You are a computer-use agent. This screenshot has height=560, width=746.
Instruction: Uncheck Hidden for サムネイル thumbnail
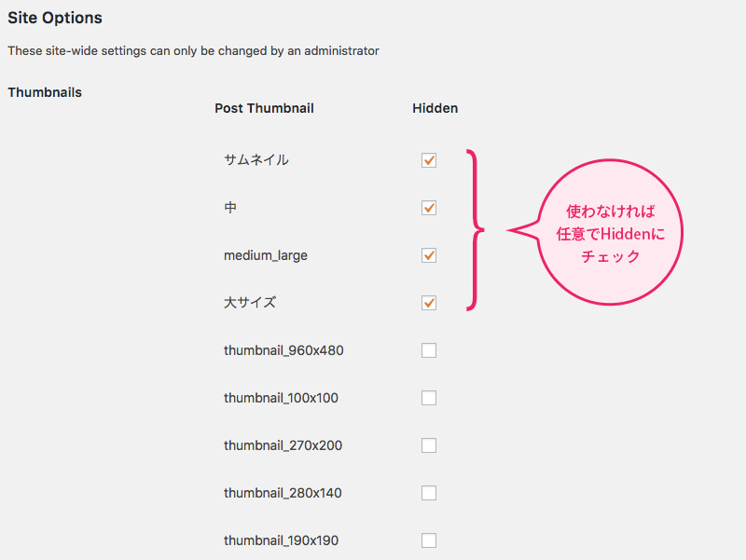click(x=429, y=160)
